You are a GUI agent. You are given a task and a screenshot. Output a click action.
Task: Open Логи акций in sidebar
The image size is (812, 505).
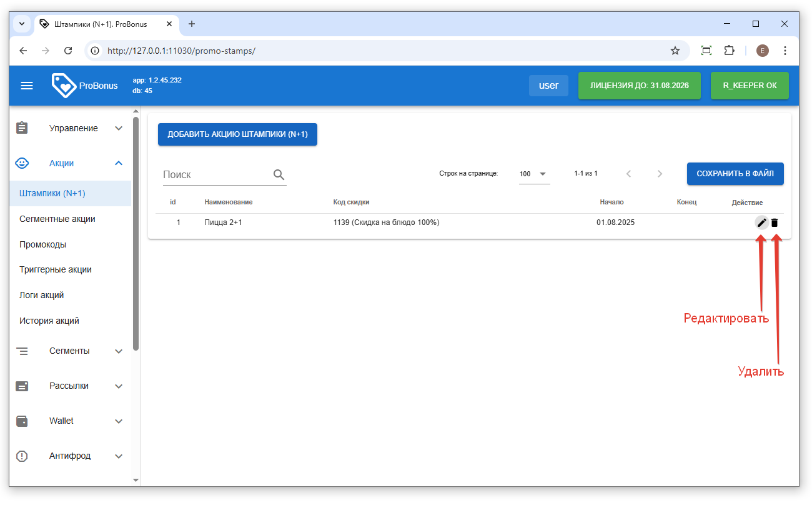pyautogui.click(x=70, y=295)
